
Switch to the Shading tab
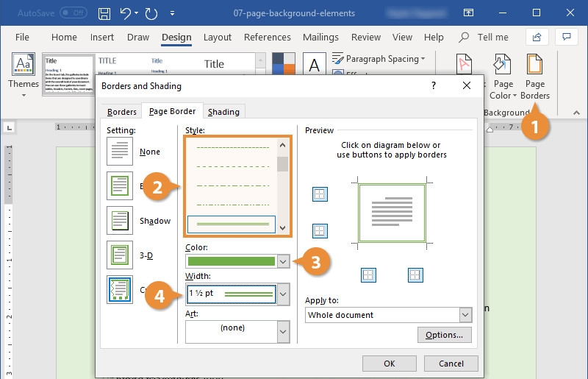tap(224, 112)
